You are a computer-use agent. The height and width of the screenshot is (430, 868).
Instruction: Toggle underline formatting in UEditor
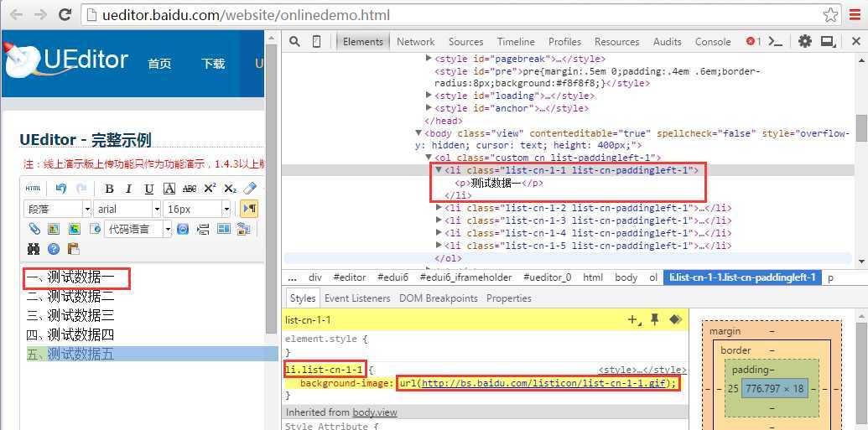[149, 189]
